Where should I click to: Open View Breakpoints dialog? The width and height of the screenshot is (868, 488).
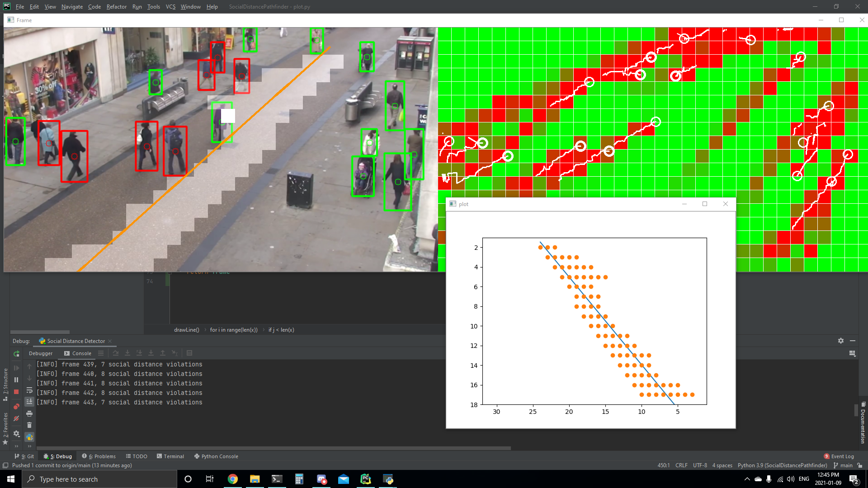pyautogui.click(x=16, y=407)
